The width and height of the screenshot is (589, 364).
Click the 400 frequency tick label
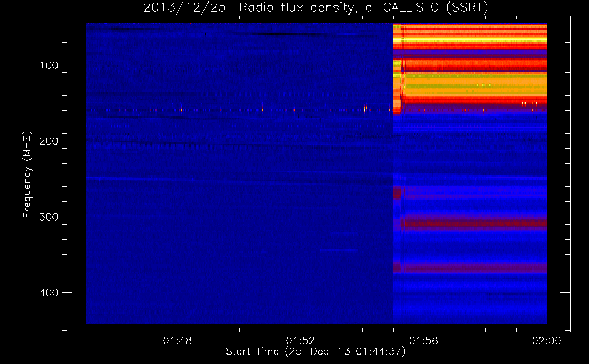49,292
